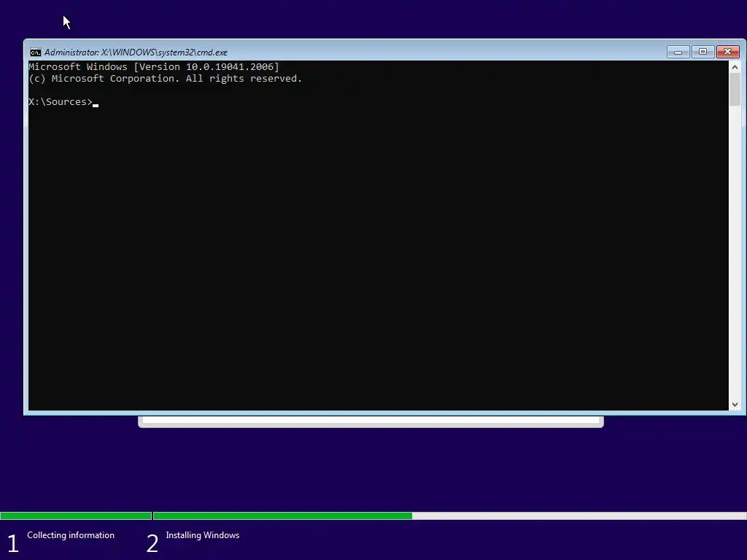Click the 'Installing Windows' step label
Image resolution: width=747 pixels, height=560 pixels.
click(x=203, y=535)
